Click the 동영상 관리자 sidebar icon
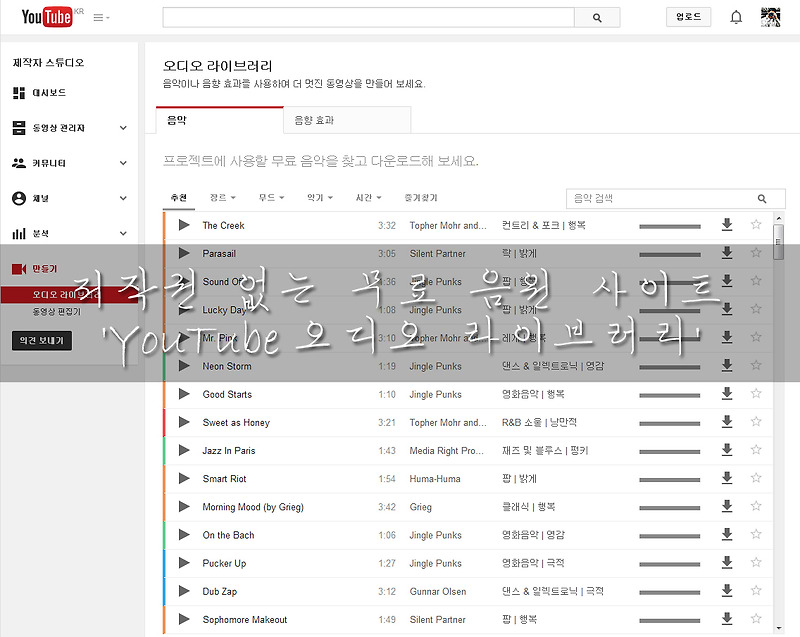 click(x=19, y=128)
